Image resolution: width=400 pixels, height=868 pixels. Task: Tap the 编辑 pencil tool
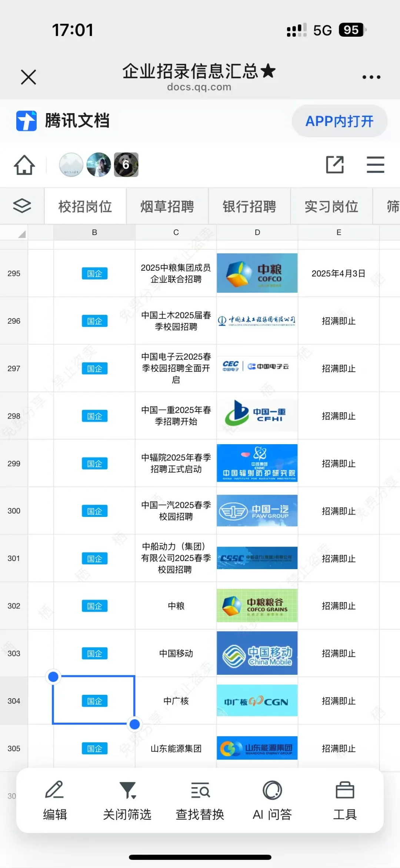tap(55, 801)
